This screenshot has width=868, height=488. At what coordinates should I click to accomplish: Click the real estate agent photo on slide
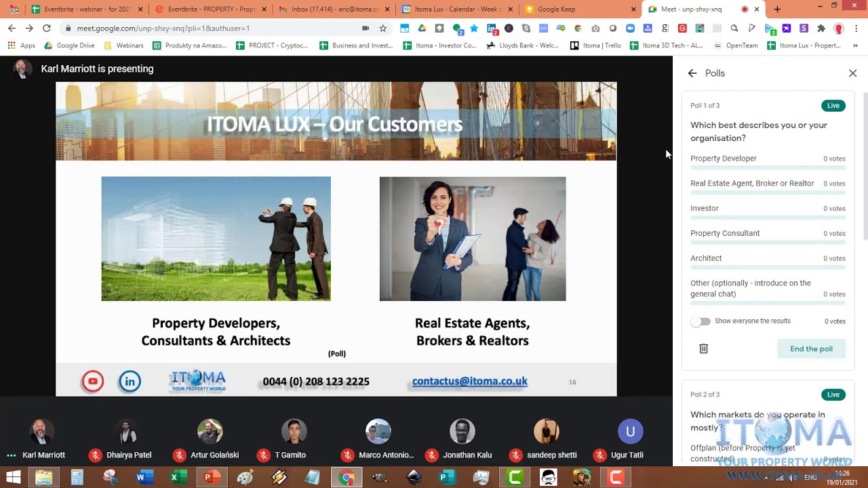473,239
